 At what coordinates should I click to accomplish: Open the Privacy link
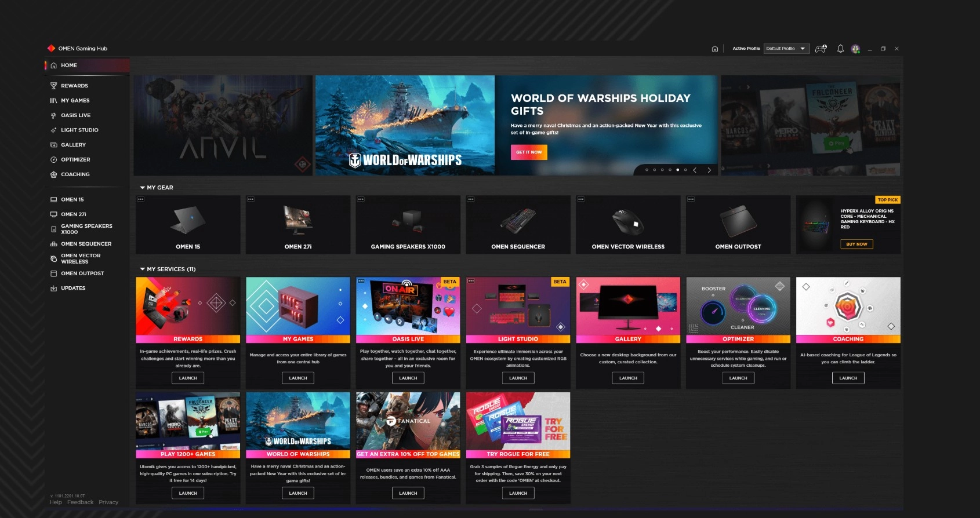point(108,502)
